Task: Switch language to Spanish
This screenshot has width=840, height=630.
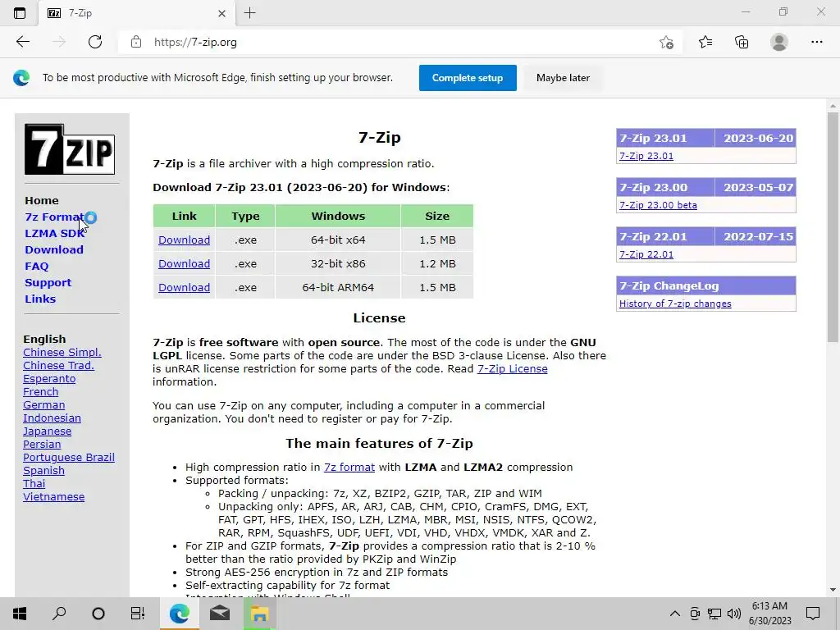Action: point(43,470)
